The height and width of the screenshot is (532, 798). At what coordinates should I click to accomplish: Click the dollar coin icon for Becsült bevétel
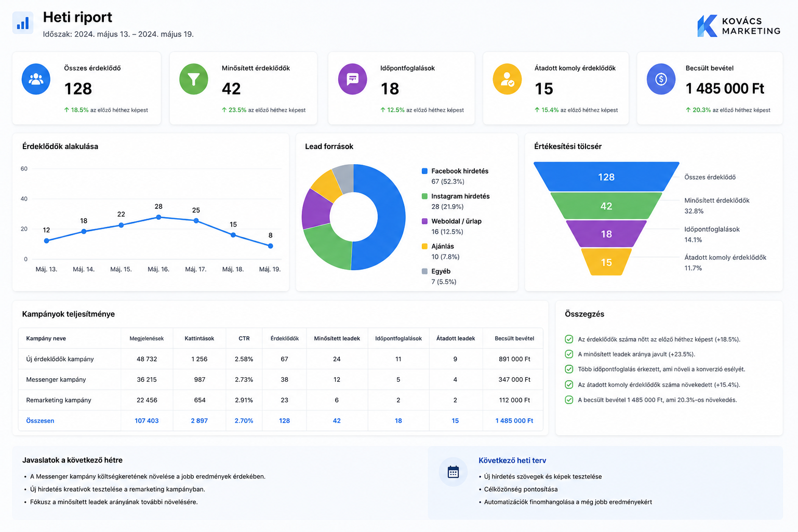pos(661,79)
